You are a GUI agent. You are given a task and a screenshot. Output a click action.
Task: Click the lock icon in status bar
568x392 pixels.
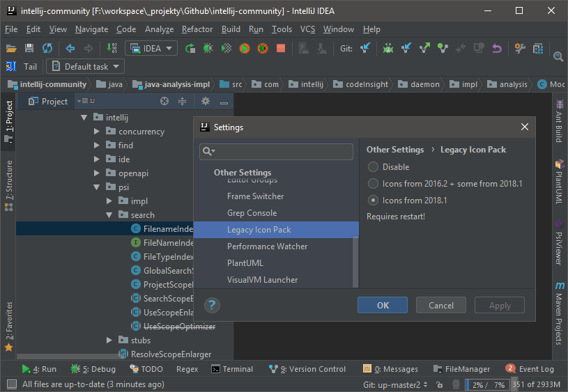tap(439, 384)
